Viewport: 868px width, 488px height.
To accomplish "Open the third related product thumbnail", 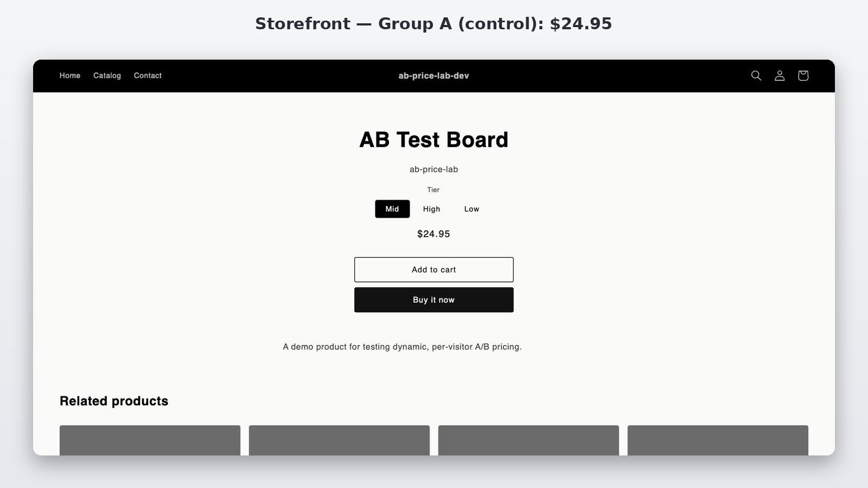I will click(x=528, y=440).
